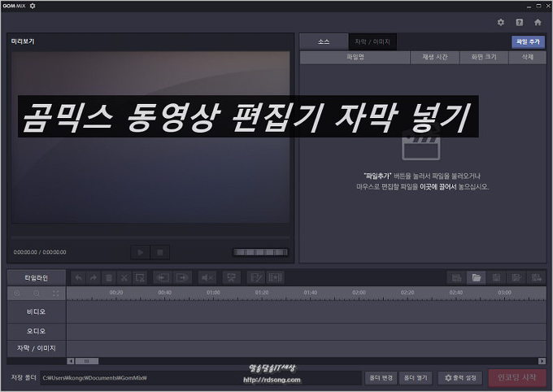
Task: Open the settings gear icon beside help
Action: (500, 22)
